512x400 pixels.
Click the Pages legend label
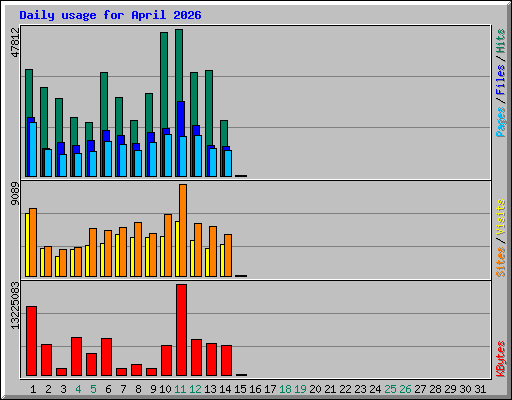(500, 122)
